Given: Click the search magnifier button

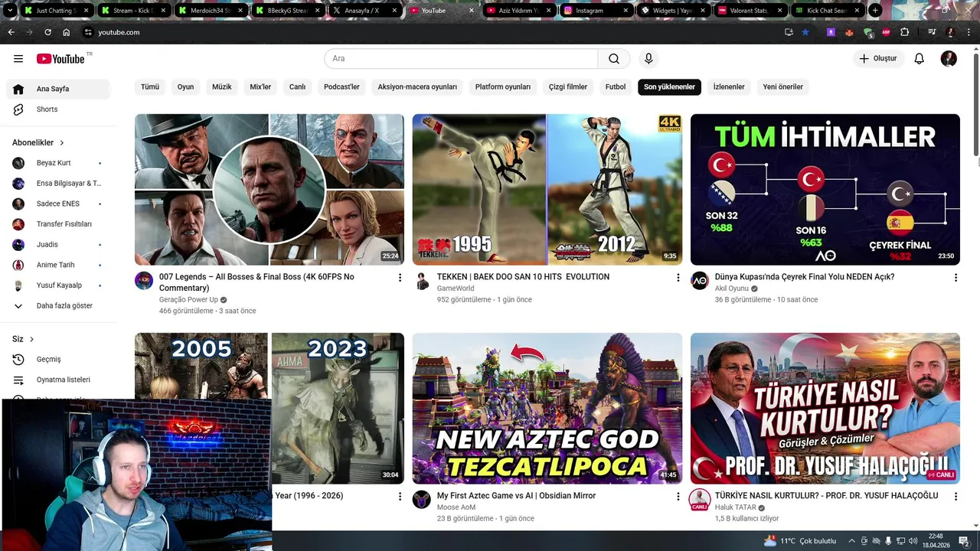Looking at the screenshot, I should coord(614,59).
